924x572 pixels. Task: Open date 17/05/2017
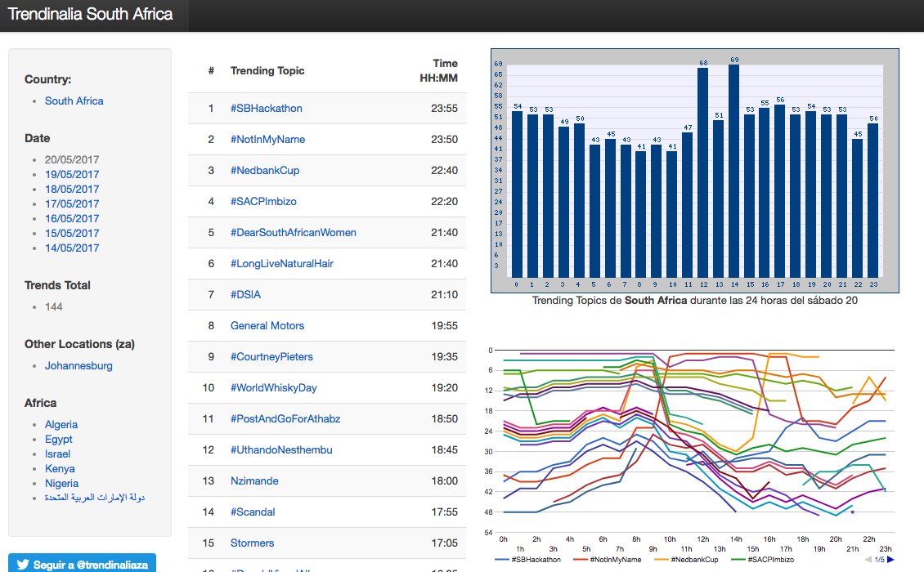tap(72, 203)
